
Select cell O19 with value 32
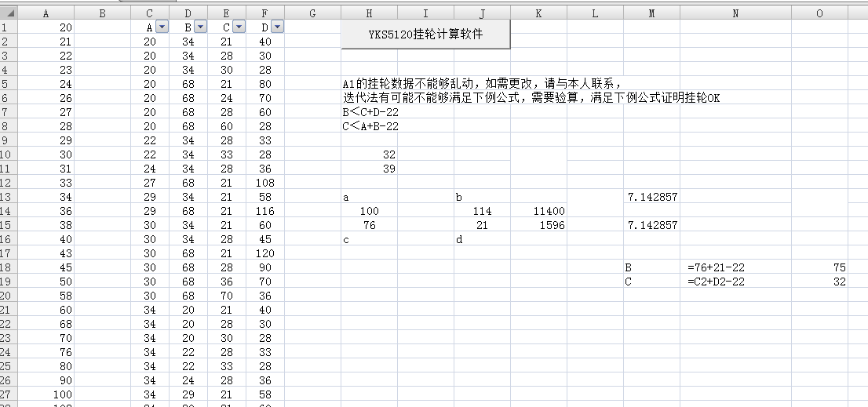click(x=820, y=282)
